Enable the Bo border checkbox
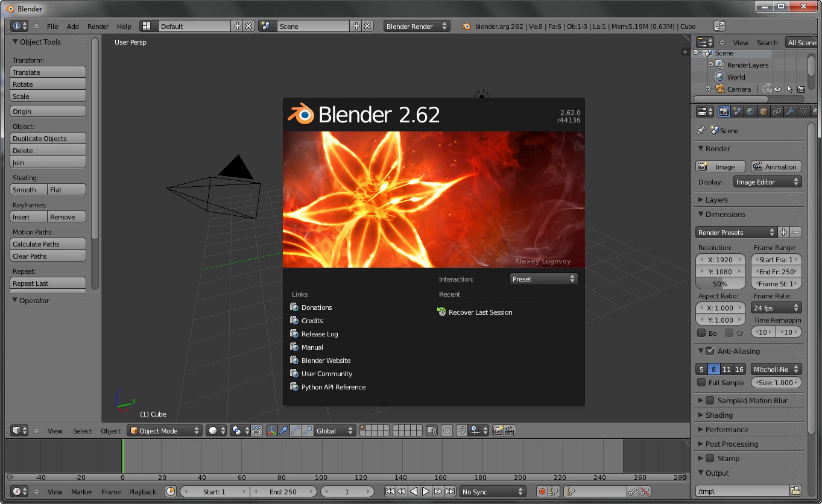The image size is (822, 504). 701,333
